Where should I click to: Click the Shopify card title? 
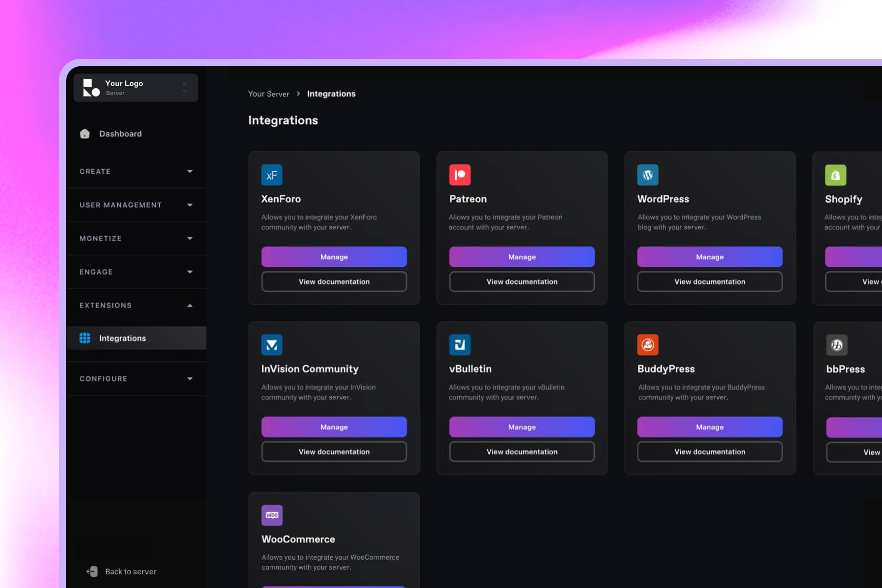(x=844, y=199)
